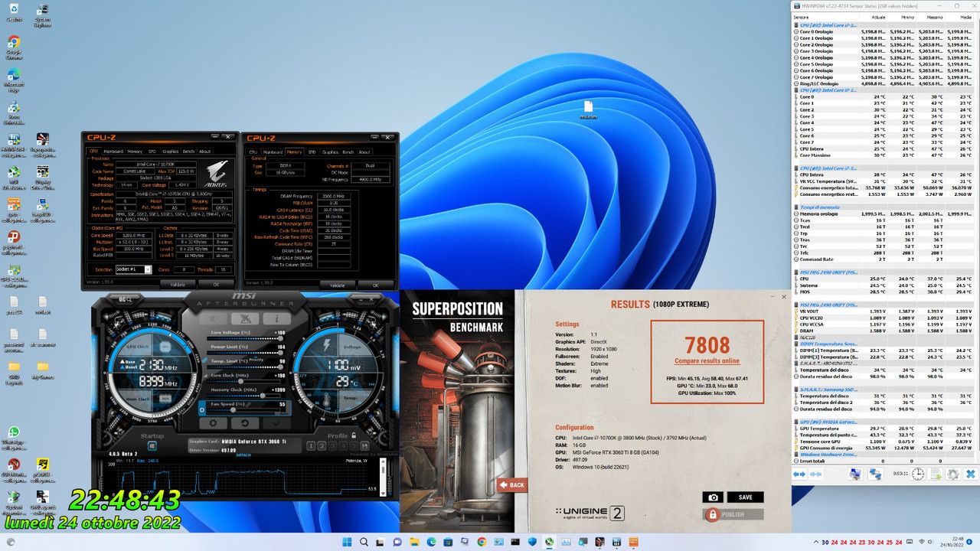Image resolution: width=980 pixels, height=551 pixels.
Task: Open Afterburner info button
Action: pos(277,319)
